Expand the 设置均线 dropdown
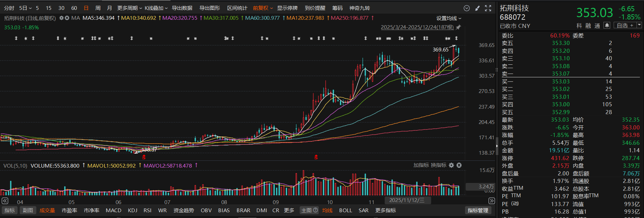The height and width of the screenshot is (218, 644). [449, 18]
